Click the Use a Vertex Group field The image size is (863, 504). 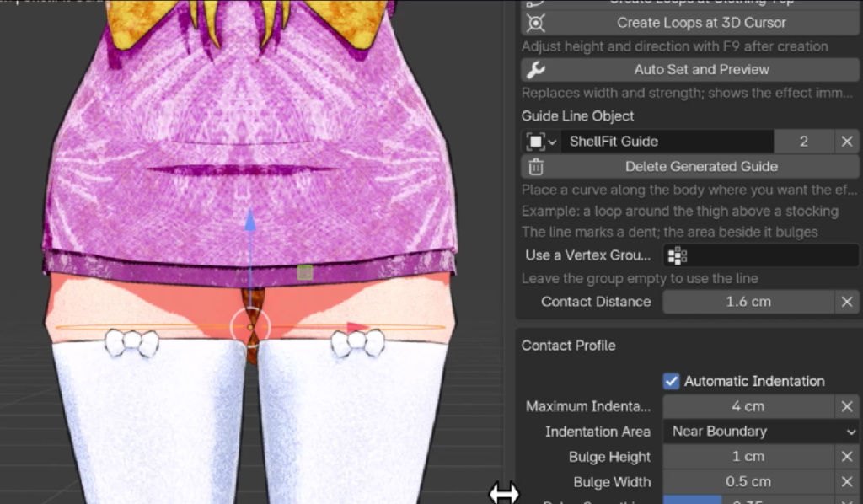tap(761, 255)
